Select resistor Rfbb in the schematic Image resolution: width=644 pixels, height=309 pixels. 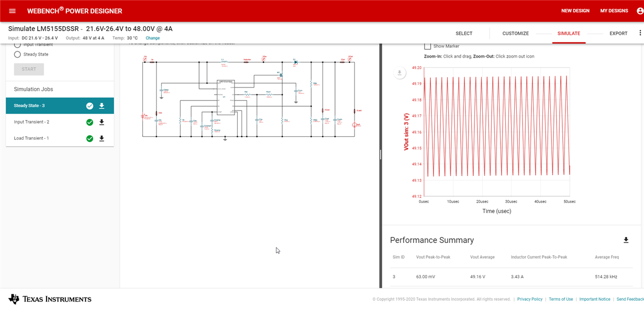311,120
